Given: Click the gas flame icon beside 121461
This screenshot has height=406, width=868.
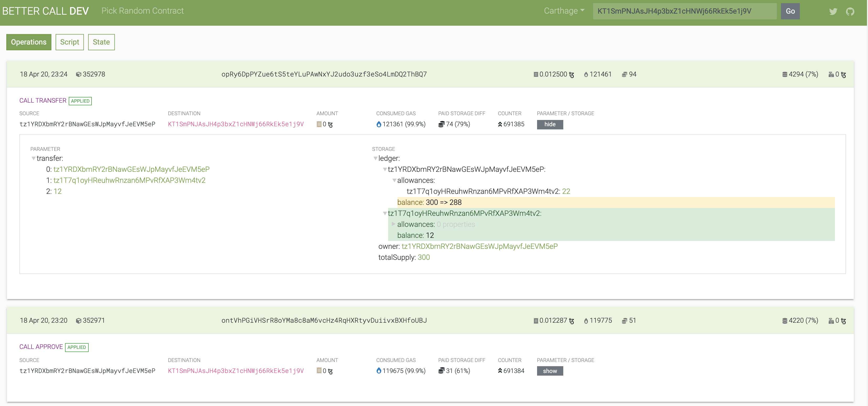Looking at the screenshot, I should pos(586,74).
